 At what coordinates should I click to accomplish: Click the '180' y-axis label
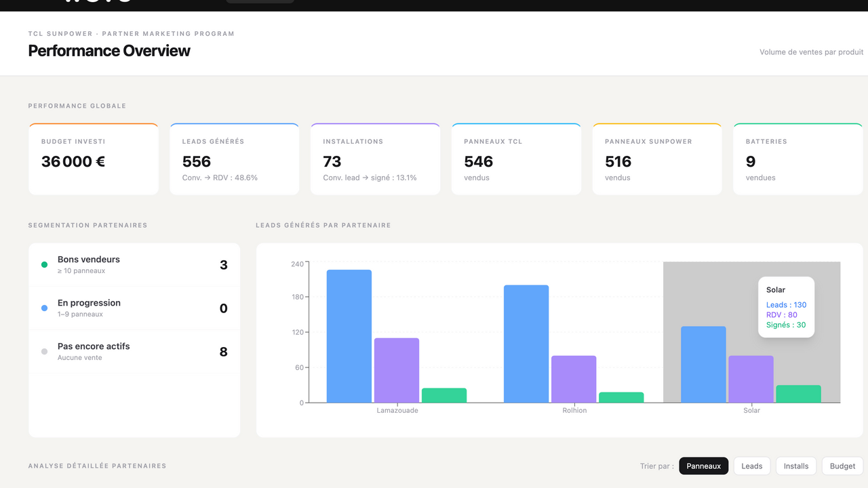tap(297, 297)
